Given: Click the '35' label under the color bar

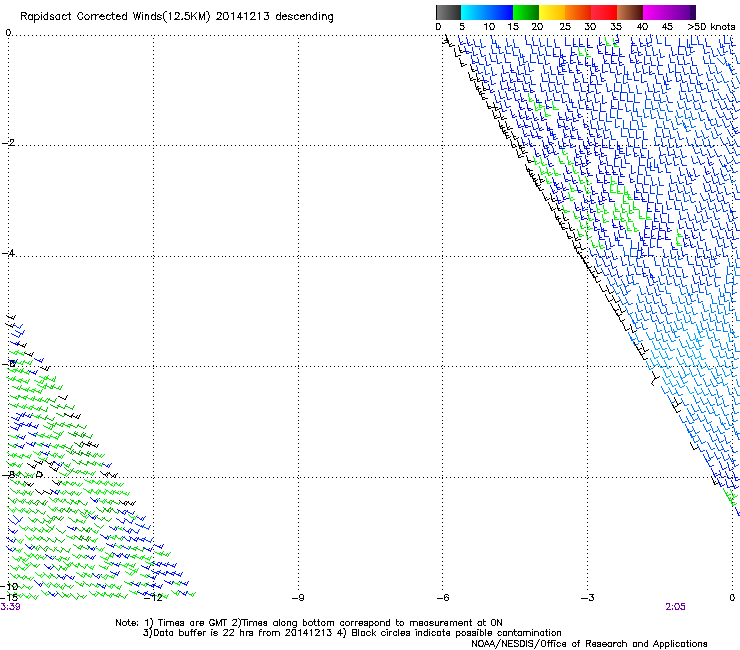Looking at the screenshot, I should (616, 27).
